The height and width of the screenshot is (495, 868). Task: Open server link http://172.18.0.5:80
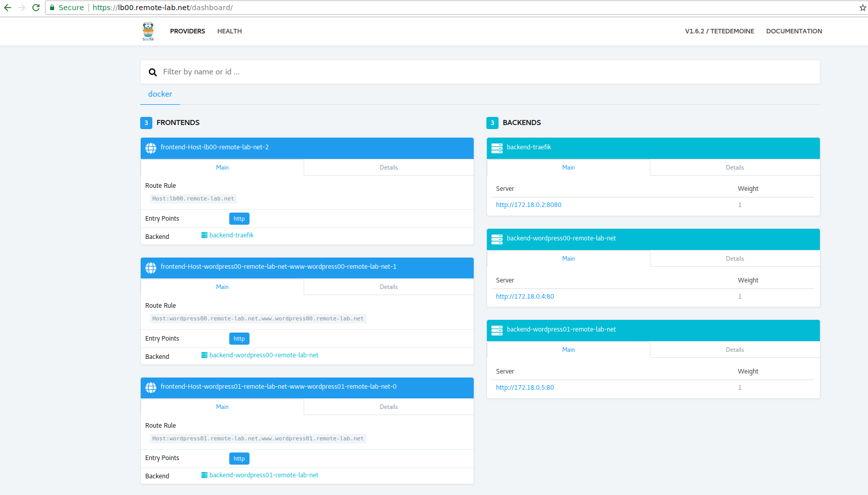pyautogui.click(x=525, y=388)
